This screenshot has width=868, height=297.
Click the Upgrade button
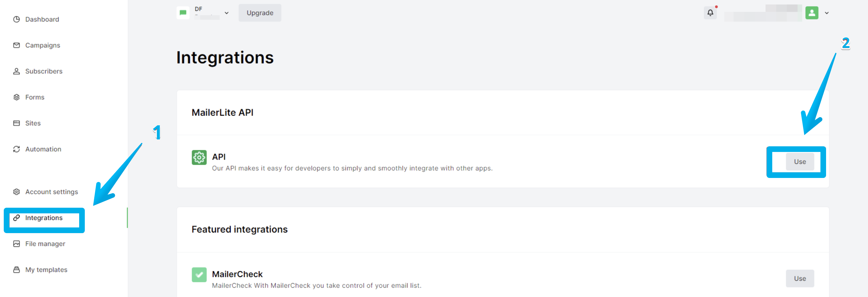tap(259, 13)
